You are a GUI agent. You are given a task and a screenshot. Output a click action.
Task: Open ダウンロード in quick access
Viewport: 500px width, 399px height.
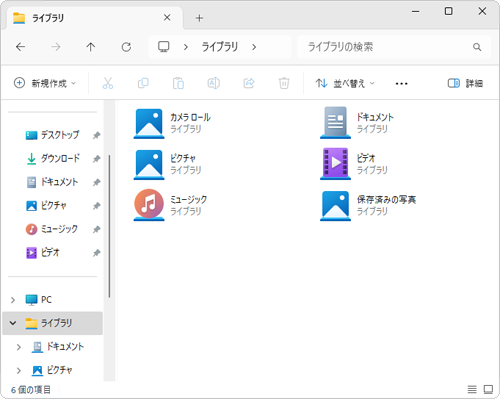[x=53, y=159]
